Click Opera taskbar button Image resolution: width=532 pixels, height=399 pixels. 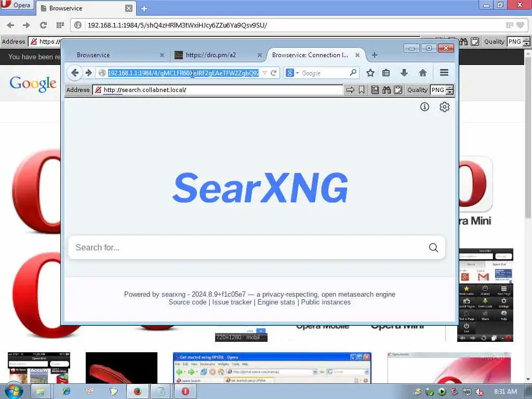click(x=185, y=391)
